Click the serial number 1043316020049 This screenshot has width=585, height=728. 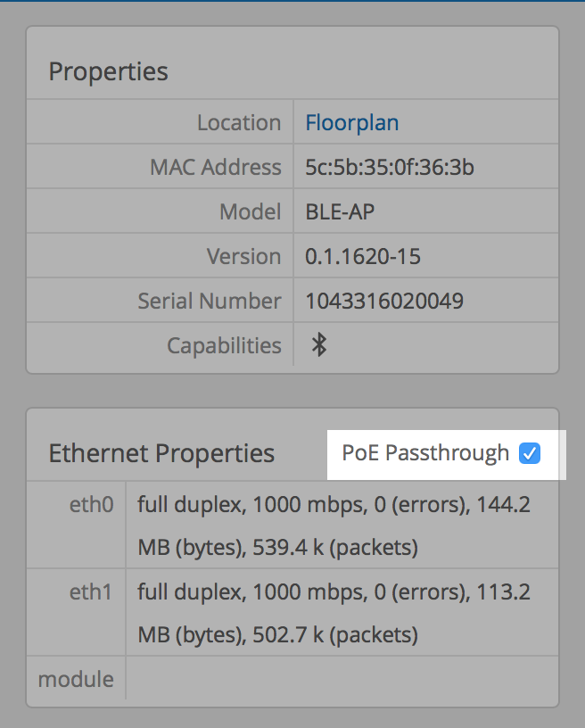(383, 301)
